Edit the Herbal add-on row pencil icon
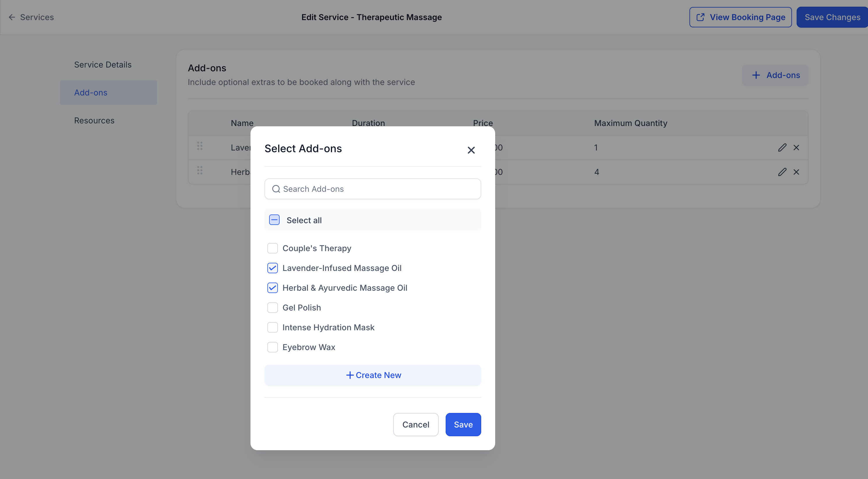This screenshot has height=479, width=868. (x=782, y=172)
